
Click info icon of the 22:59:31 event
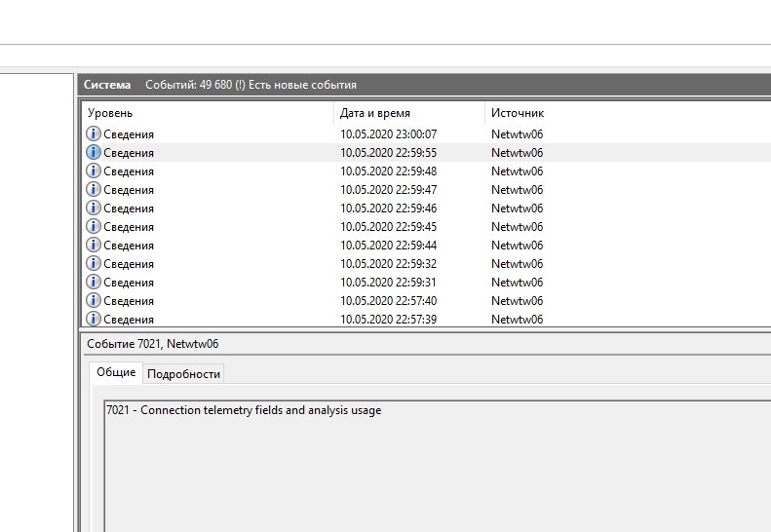[93, 283]
